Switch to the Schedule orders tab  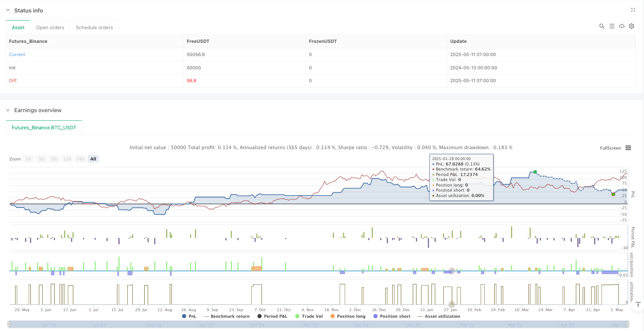click(x=94, y=28)
